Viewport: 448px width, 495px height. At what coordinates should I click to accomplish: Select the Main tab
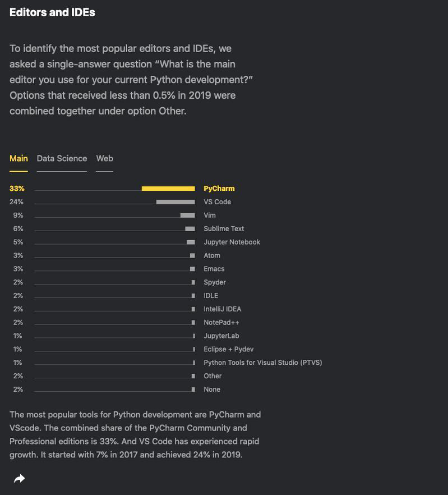point(19,159)
